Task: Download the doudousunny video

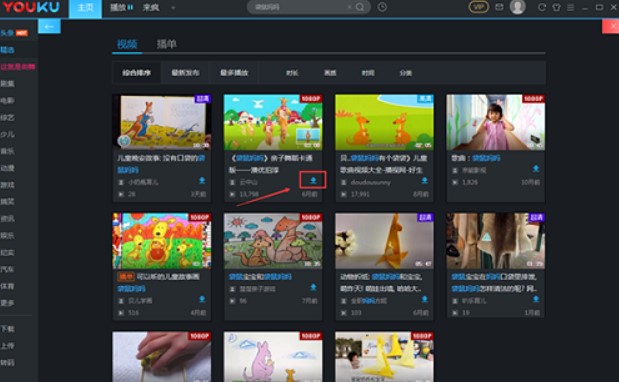Action: tap(424, 180)
